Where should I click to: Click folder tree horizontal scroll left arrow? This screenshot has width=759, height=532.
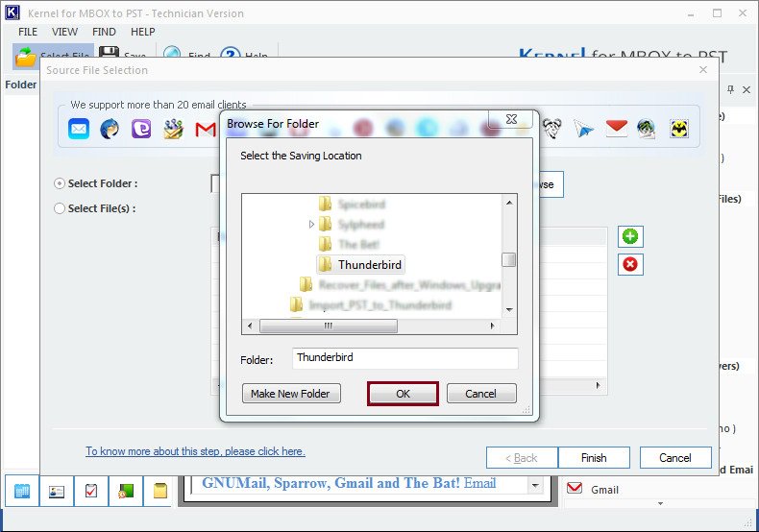pyautogui.click(x=250, y=326)
